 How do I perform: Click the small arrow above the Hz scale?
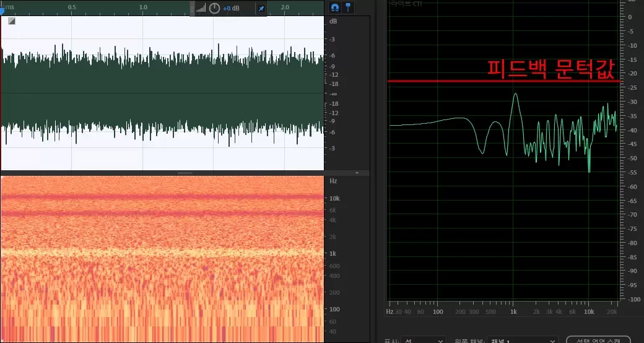pyautogui.click(x=357, y=173)
